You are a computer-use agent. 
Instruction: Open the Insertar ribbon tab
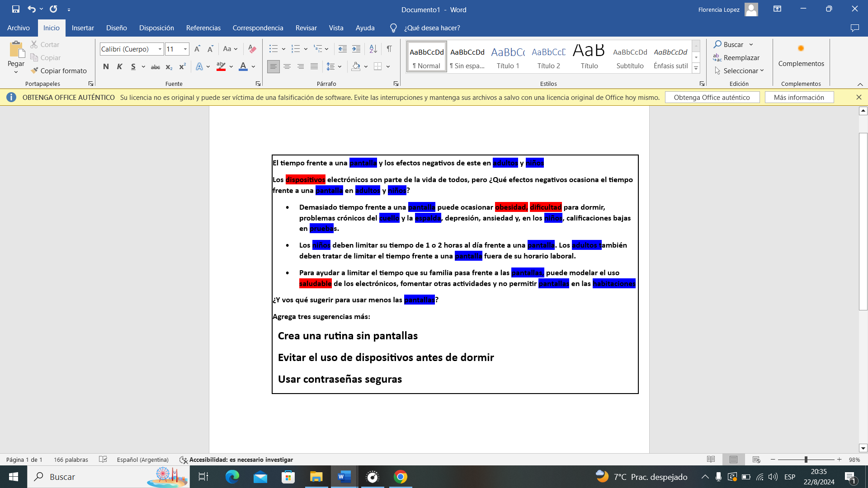[x=83, y=28]
